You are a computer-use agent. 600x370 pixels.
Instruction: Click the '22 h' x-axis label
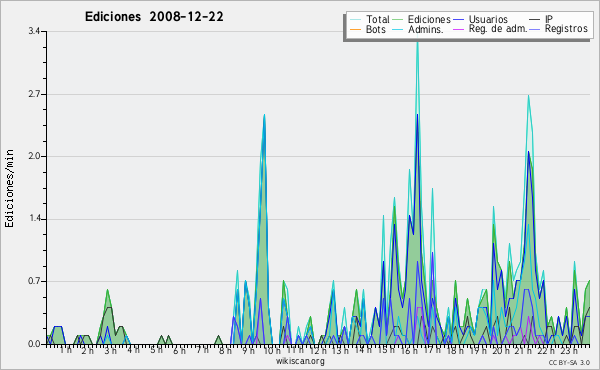tap(546, 350)
